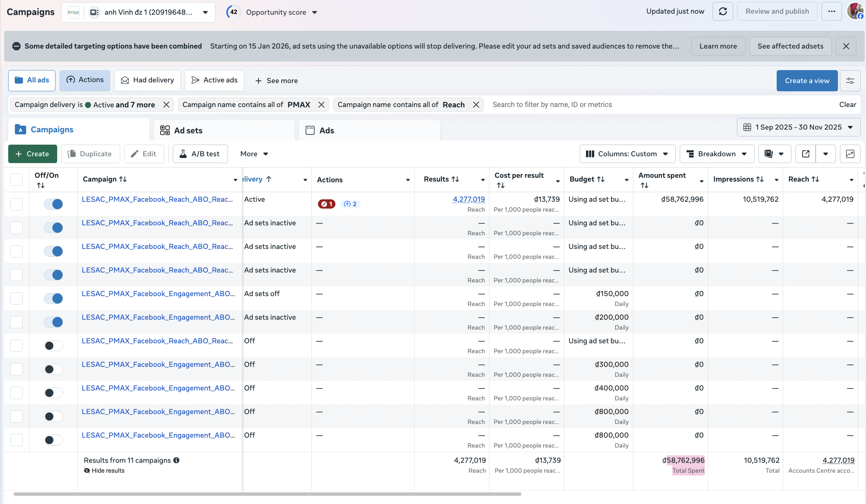
Task: Click the export share icon
Action: pyautogui.click(x=805, y=154)
